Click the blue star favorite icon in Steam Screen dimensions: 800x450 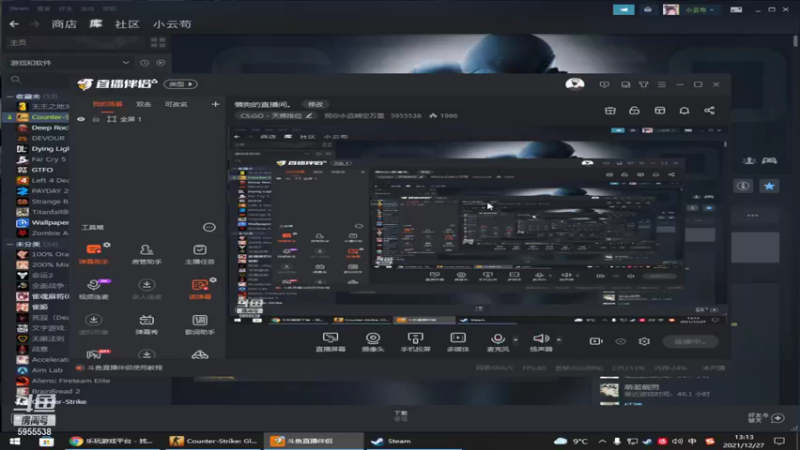769,186
